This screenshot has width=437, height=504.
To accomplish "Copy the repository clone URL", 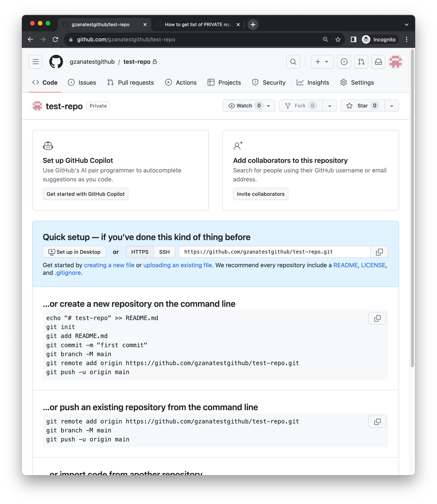I will [x=379, y=252].
